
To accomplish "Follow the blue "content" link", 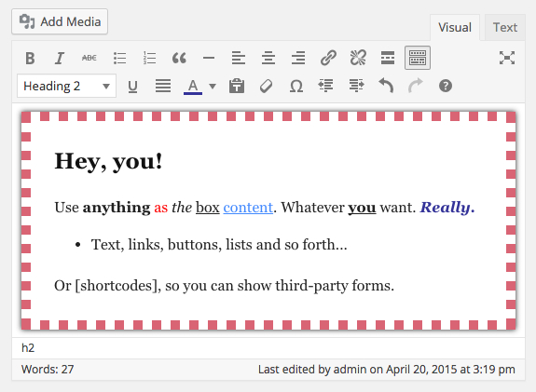I will click(248, 208).
